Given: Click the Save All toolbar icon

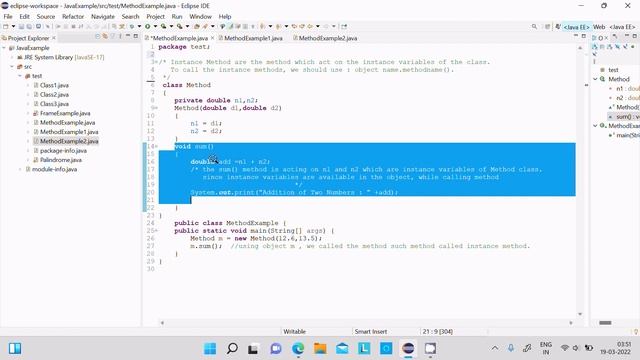Looking at the screenshot, I should (29, 26).
